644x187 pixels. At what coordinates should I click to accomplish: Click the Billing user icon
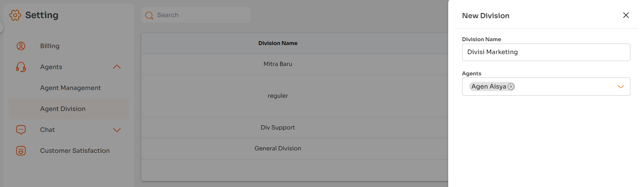(x=21, y=46)
